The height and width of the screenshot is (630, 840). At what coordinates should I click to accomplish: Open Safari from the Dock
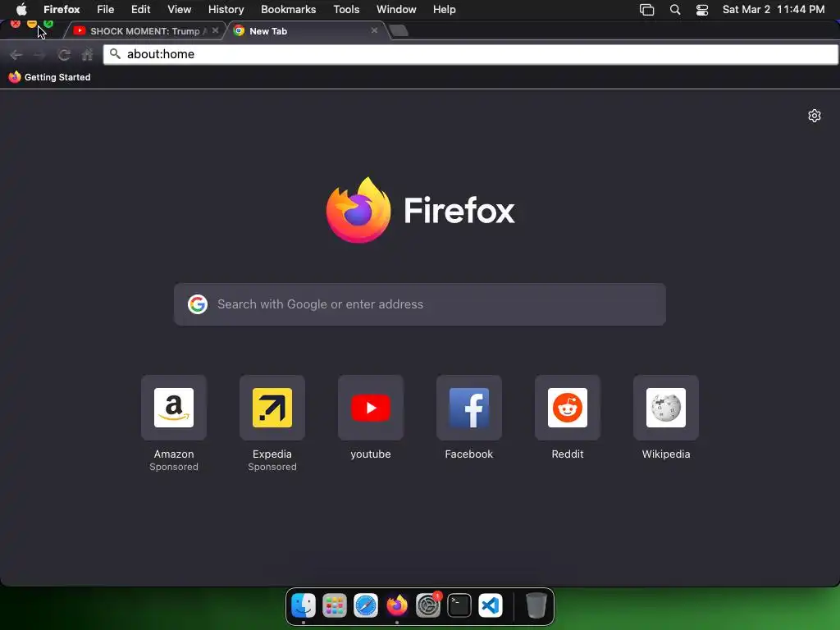(366, 605)
